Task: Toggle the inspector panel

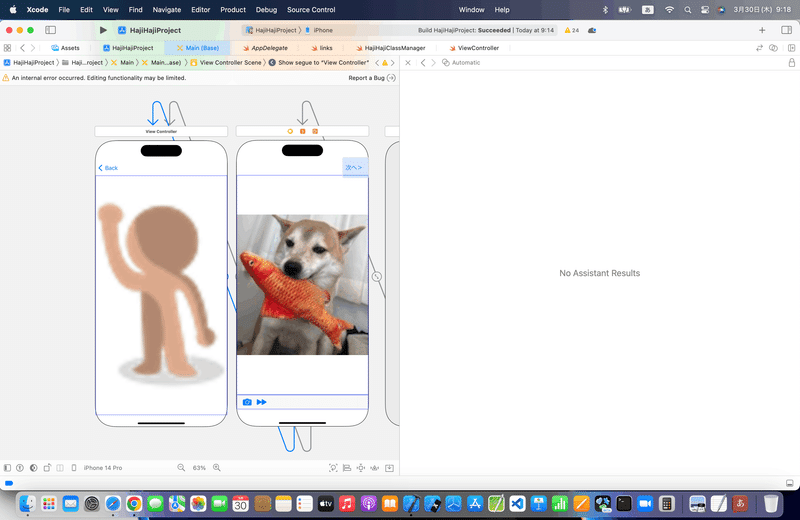Action: tap(786, 30)
